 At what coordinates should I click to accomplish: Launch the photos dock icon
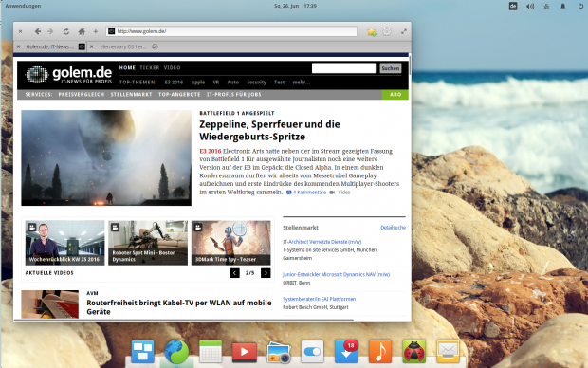click(278, 353)
